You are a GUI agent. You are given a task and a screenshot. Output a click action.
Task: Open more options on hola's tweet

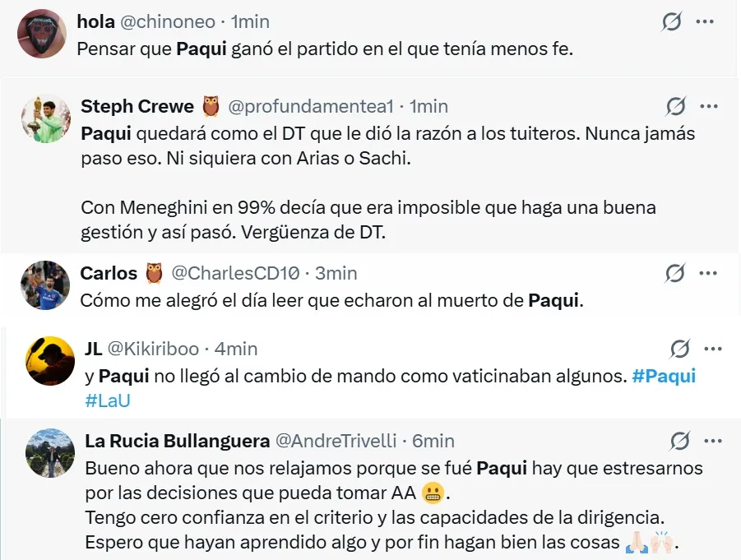[x=704, y=22]
